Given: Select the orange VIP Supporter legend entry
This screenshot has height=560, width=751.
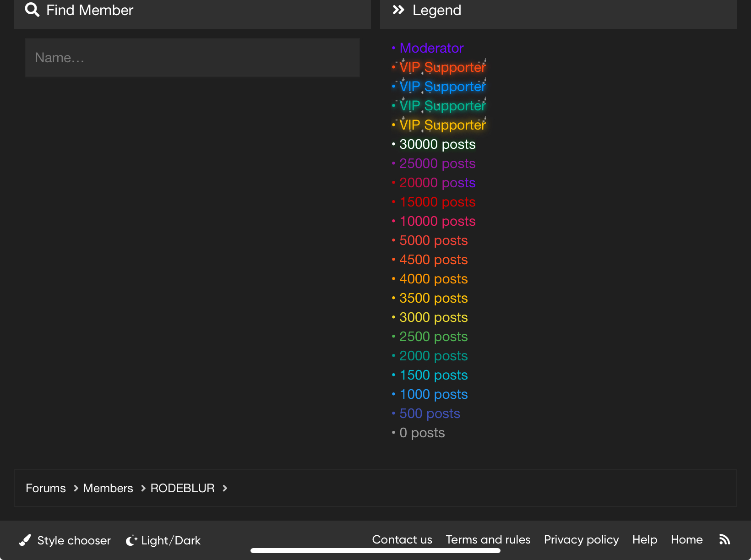Looking at the screenshot, I should (442, 67).
